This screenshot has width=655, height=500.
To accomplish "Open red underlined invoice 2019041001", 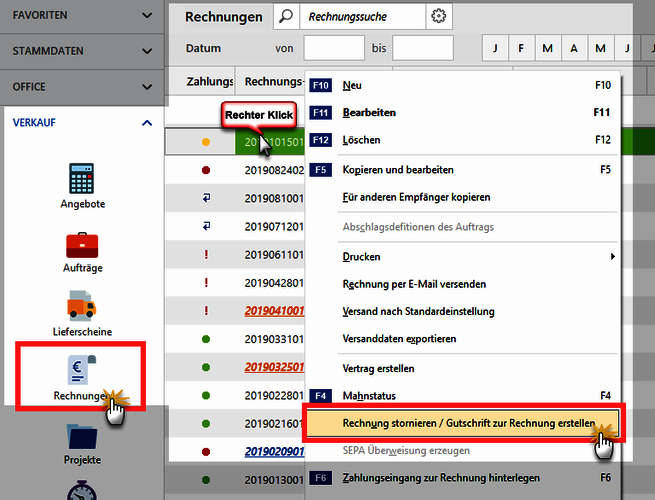I will tap(274, 311).
